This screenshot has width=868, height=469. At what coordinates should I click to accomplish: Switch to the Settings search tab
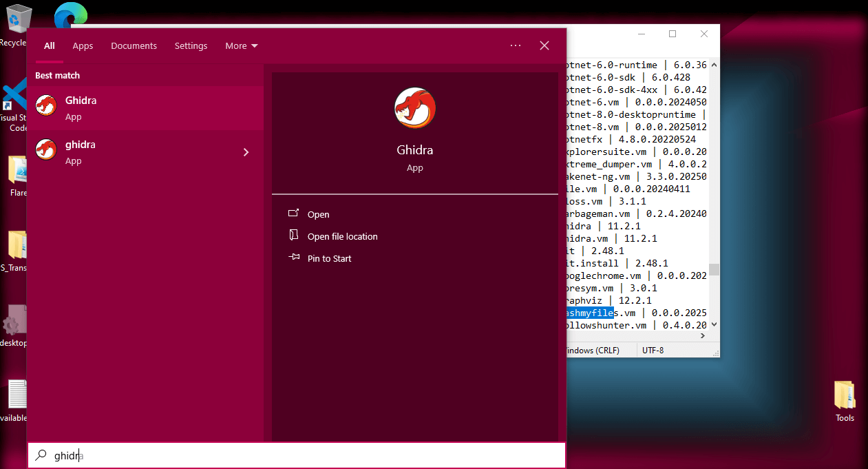pos(191,46)
